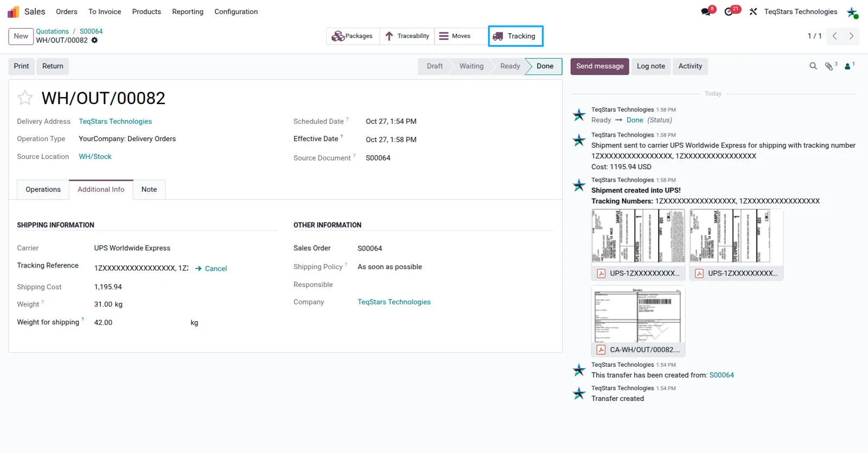Open Traceability report button
The height and width of the screenshot is (453, 868).
tap(407, 36)
